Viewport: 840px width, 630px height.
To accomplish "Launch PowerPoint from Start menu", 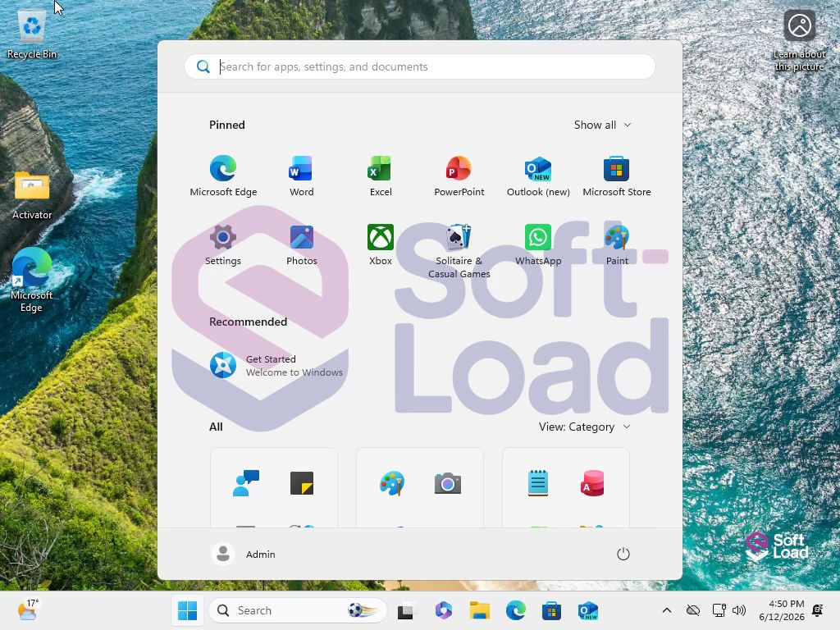I will 459,176.
